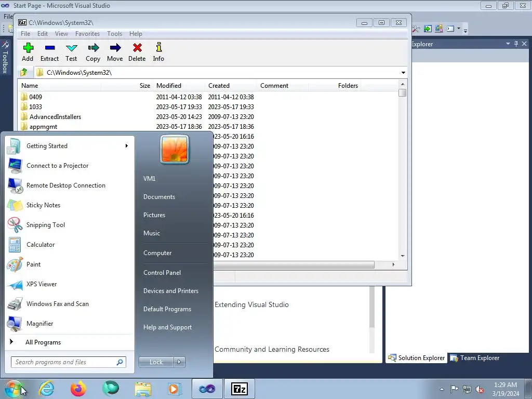Launch Magnifier from Start menu

pyautogui.click(x=68, y=323)
